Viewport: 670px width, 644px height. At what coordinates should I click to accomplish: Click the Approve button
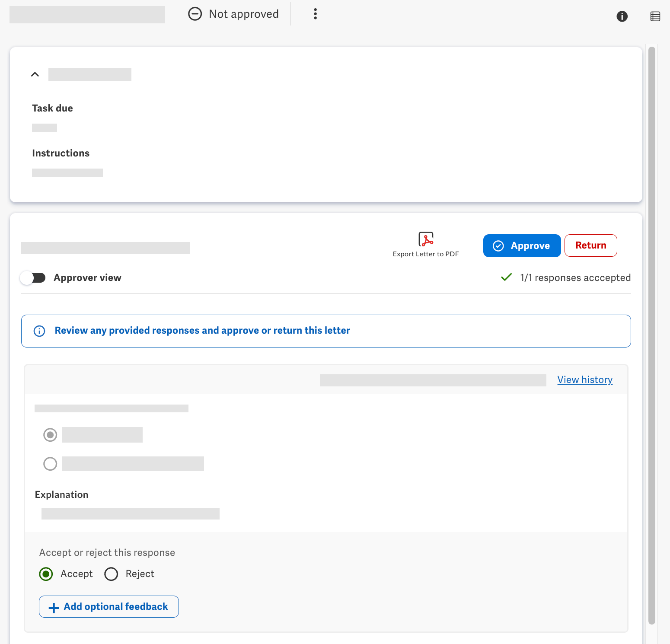(x=522, y=245)
